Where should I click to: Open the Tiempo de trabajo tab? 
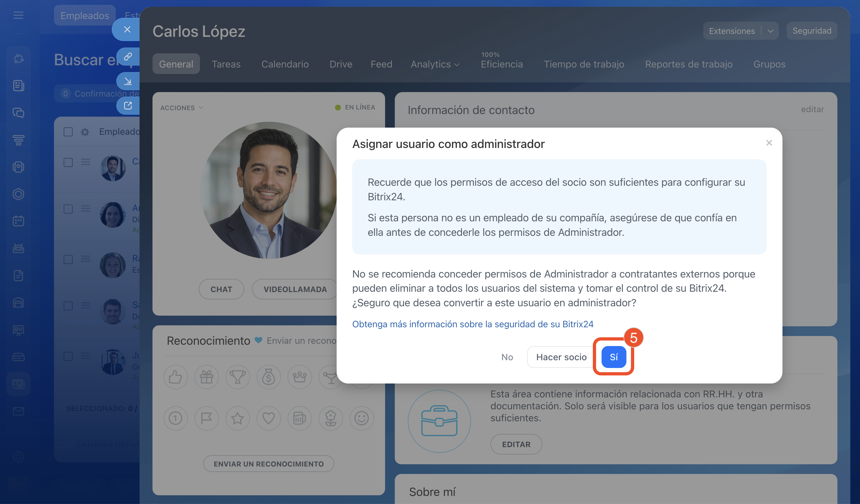[583, 64]
